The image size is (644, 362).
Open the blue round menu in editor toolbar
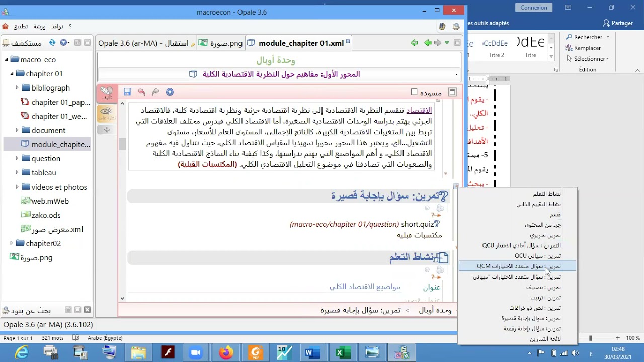(170, 92)
